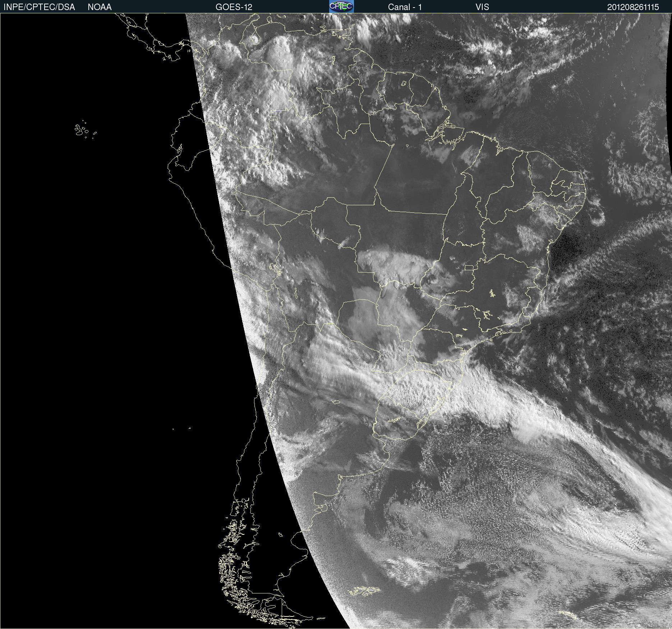Click the INPE/CPTEC/DSA header text
Viewport: 672px width, 629px height.
39,7
